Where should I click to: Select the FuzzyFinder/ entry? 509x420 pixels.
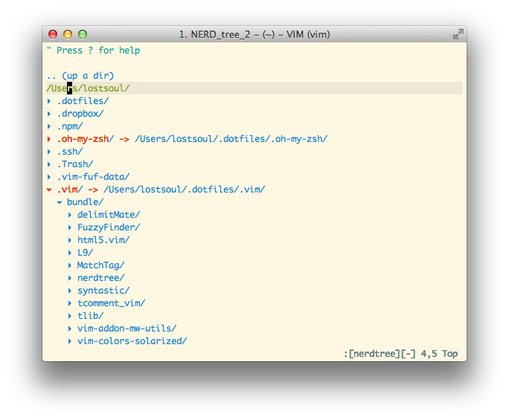(109, 227)
